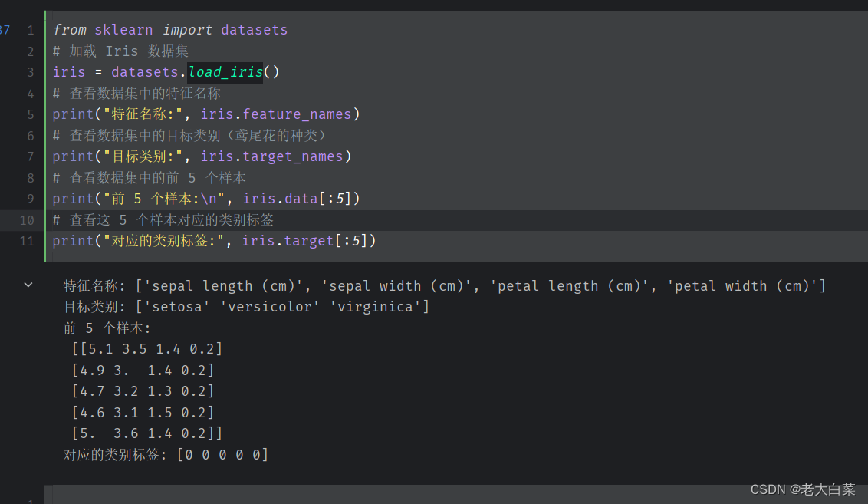Click the output text '前 5 个样本:'
868x504 pixels.
[107, 328]
